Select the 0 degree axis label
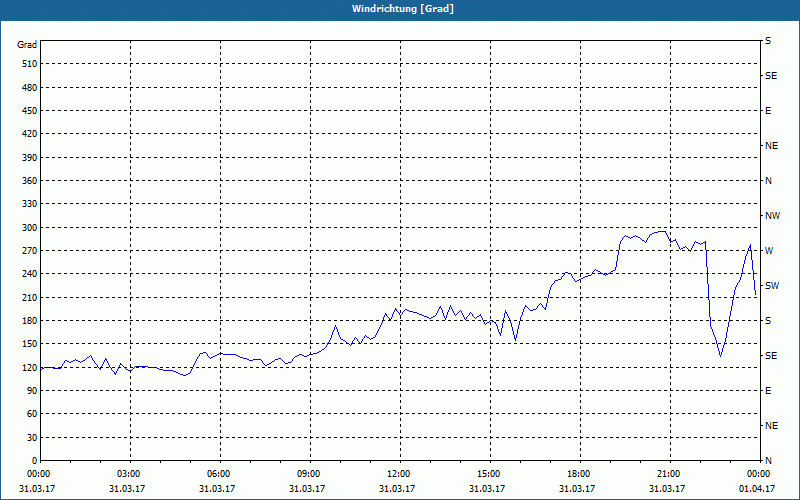 pyautogui.click(x=35, y=460)
